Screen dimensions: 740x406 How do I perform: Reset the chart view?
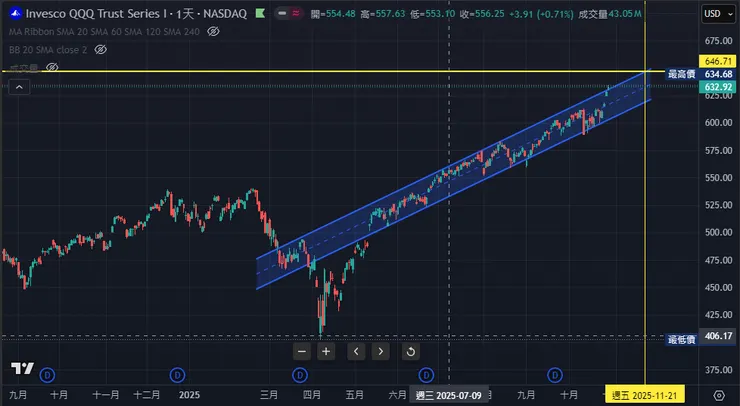click(x=411, y=351)
